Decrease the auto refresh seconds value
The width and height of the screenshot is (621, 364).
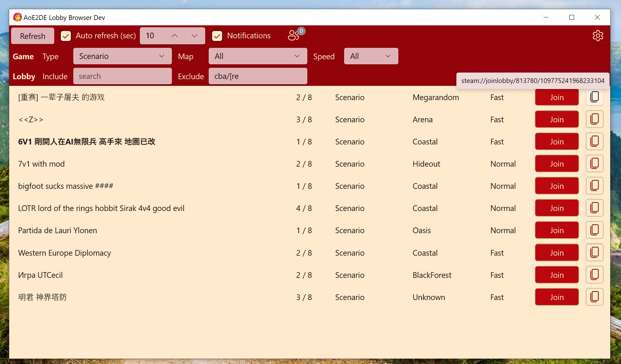[194, 36]
